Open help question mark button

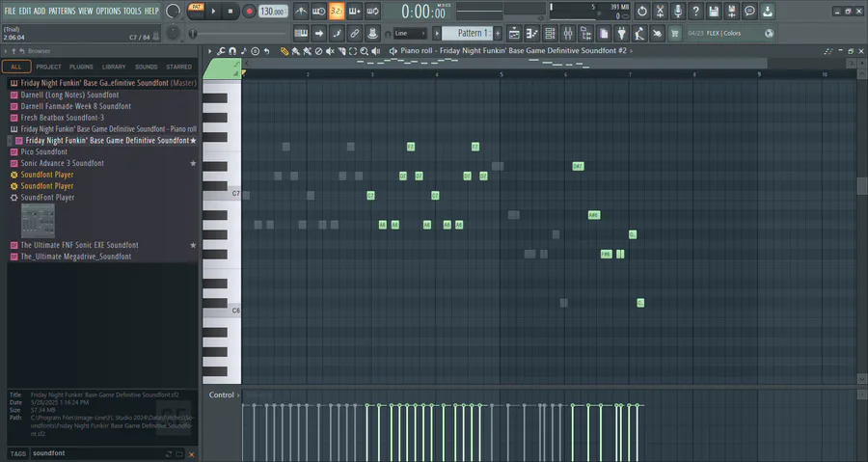click(x=695, y=11)
